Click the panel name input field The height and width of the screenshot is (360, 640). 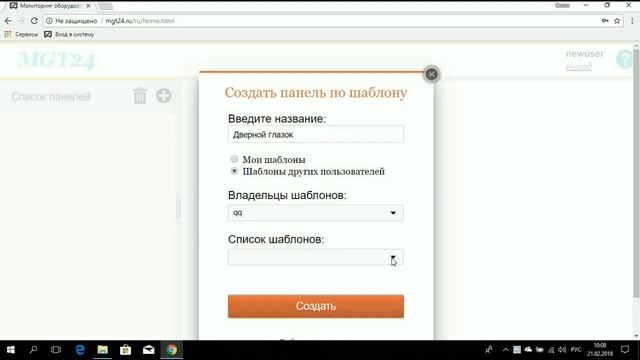(316, 134)
